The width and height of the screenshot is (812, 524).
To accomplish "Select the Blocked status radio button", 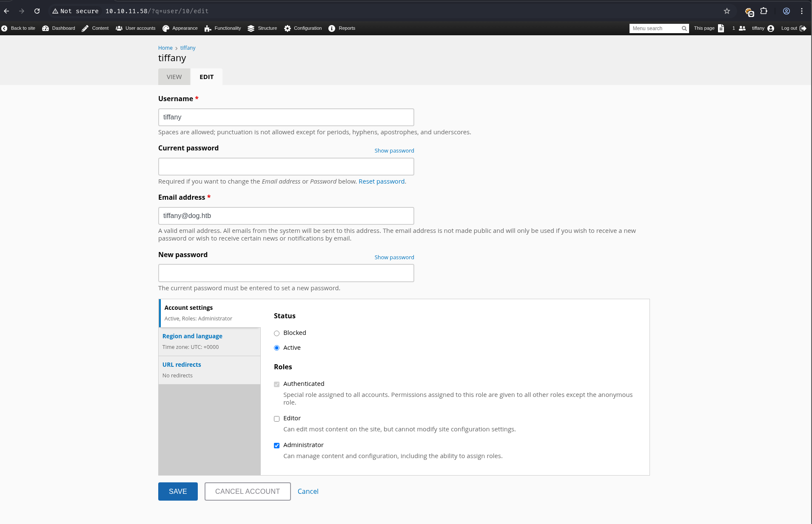I will [276, 333].
